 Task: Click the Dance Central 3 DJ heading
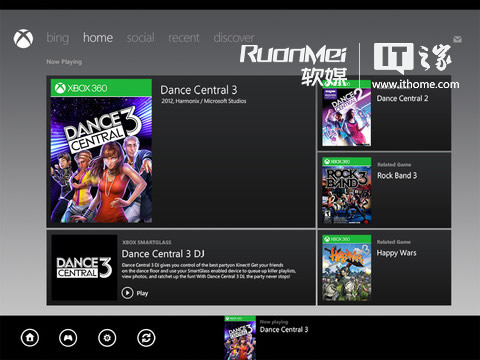pos(163,254)
